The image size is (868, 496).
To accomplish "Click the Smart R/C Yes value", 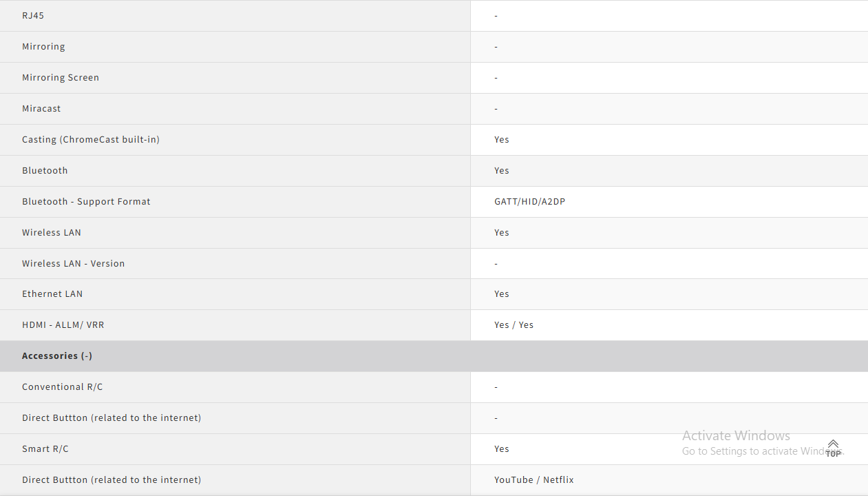I will click(502, 449).
